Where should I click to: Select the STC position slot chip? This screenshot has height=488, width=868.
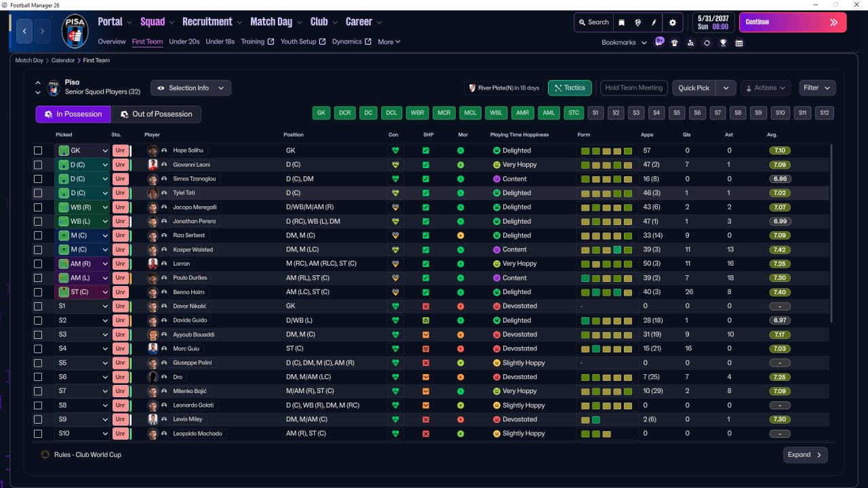[x=574, y=113]
